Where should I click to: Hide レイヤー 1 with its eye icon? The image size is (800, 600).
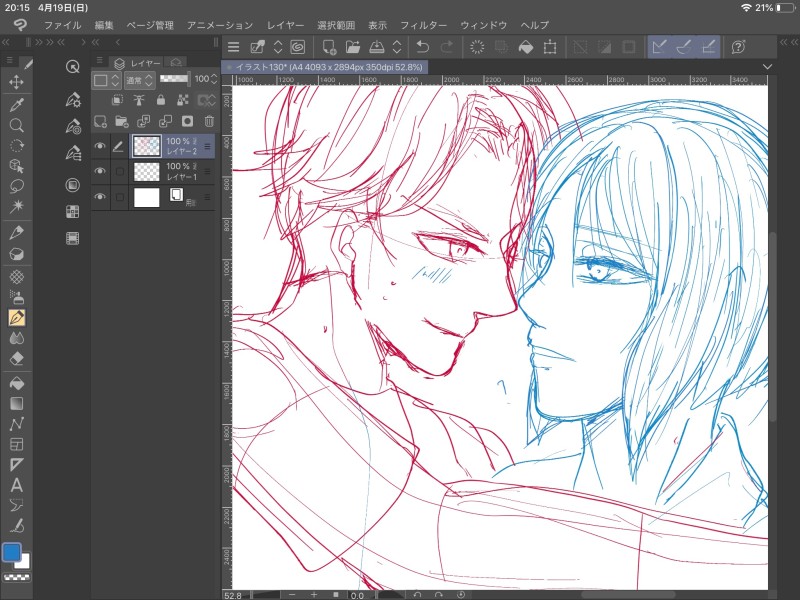(100, 171)
